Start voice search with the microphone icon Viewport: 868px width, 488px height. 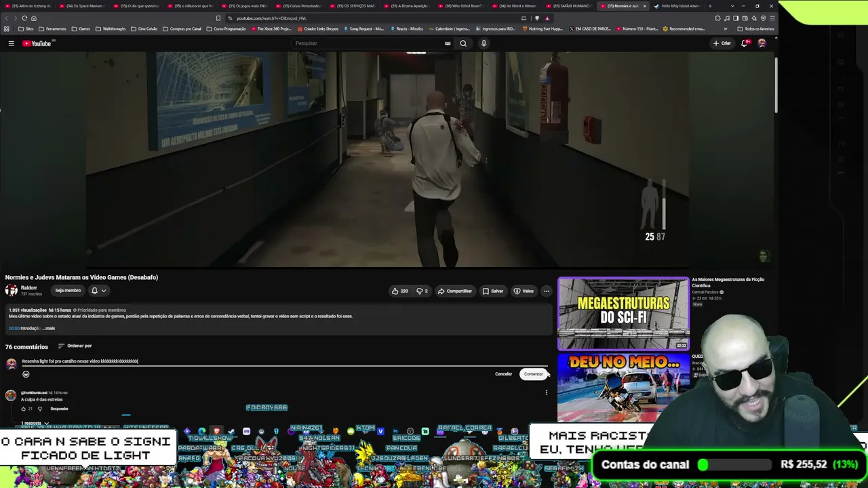tap(484, 43)
